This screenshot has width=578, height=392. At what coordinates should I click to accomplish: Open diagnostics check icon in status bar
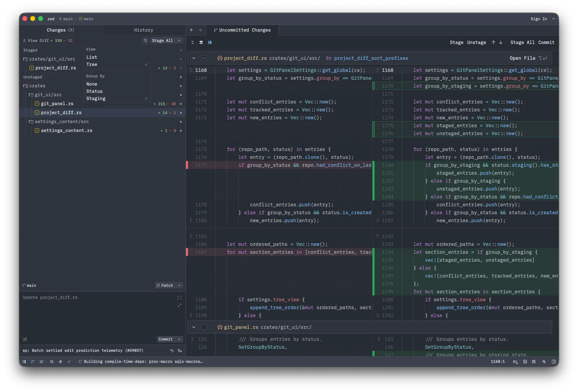point(69,361)
